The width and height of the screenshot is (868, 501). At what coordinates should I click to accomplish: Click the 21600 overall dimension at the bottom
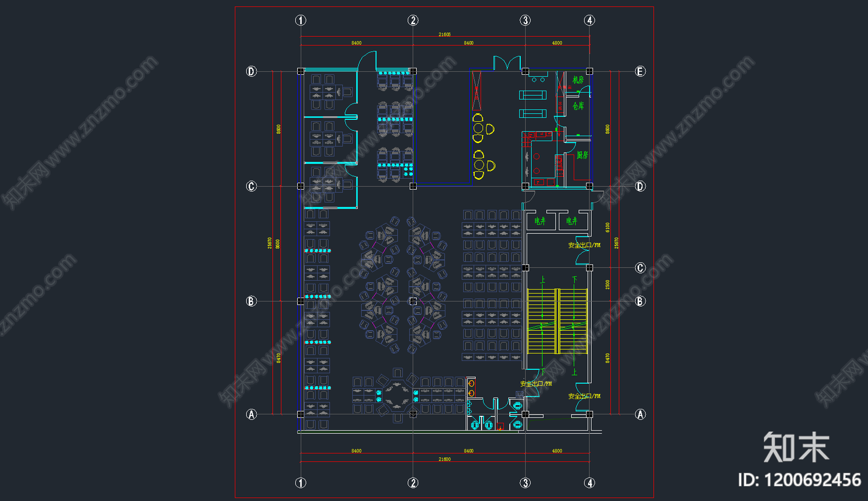[x=444, y=459]
